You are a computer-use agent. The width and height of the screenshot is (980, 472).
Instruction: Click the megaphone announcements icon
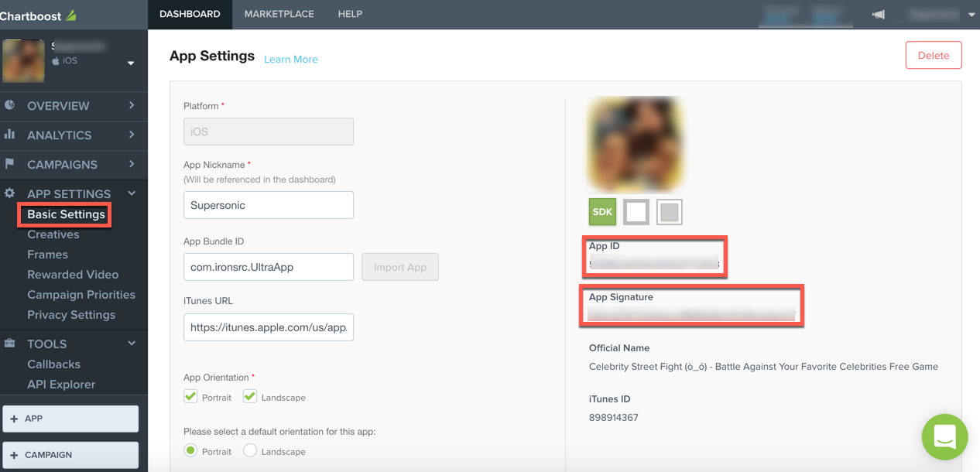click(x=878, y=14)
